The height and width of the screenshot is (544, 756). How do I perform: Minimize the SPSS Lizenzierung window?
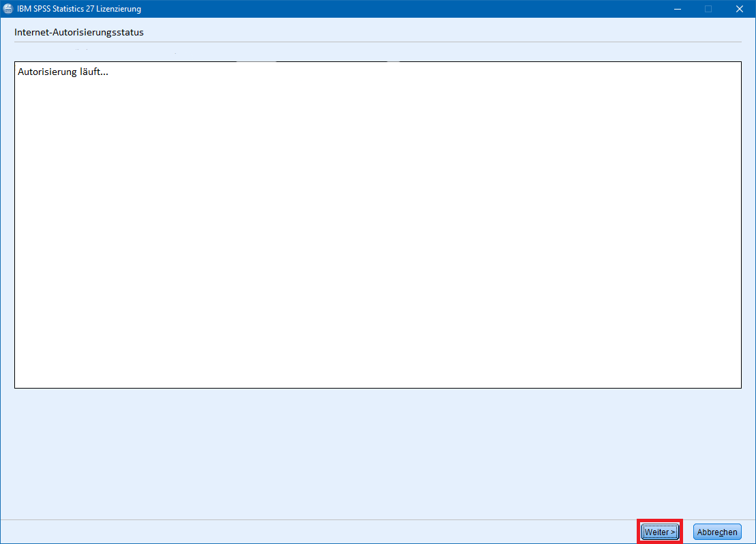pos(678,9)
